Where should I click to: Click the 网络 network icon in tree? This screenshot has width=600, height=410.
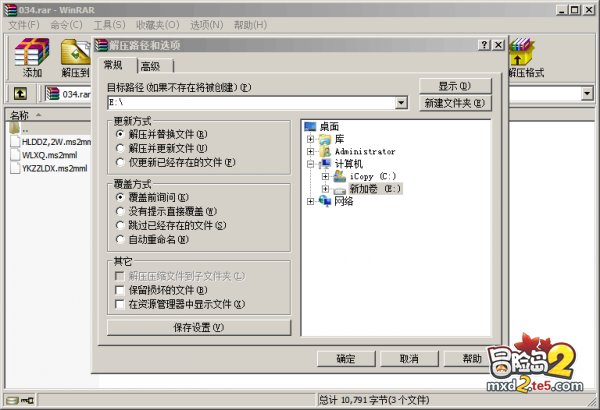[x=325, y=201]
